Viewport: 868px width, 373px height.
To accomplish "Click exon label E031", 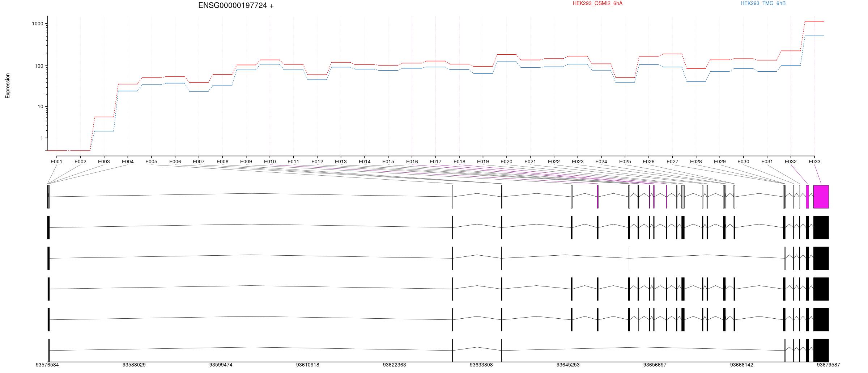I will point(767,162).
